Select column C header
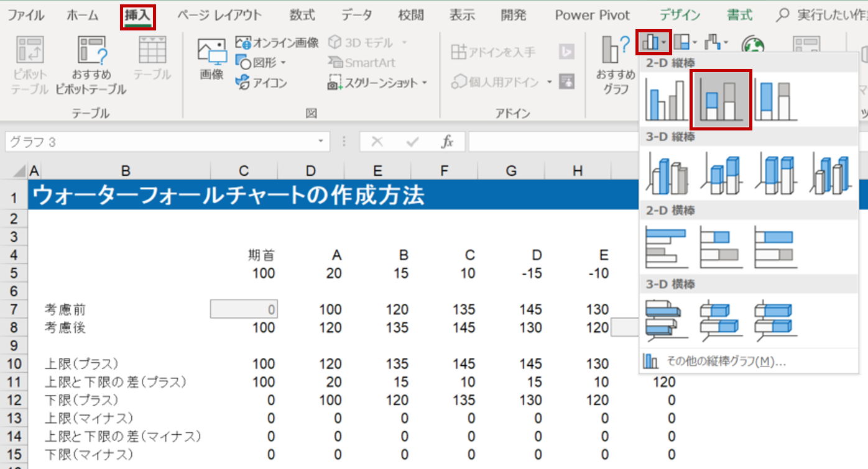The height and width of the screenshot is (469, 868). tap(244, 171)
